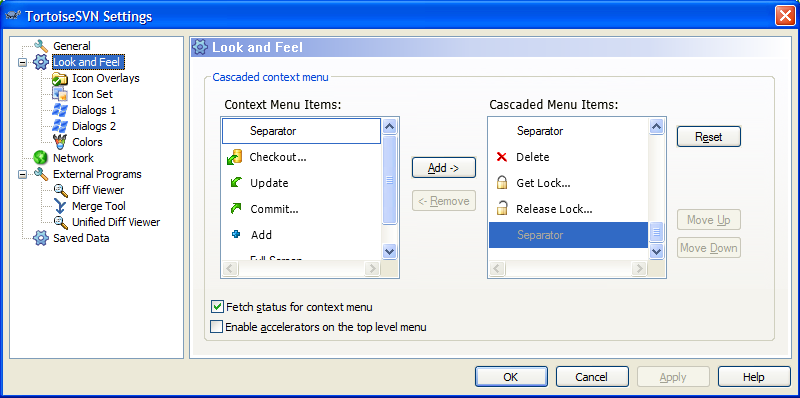Click the Icon Overlays folder icon

[x=60, y=79]
